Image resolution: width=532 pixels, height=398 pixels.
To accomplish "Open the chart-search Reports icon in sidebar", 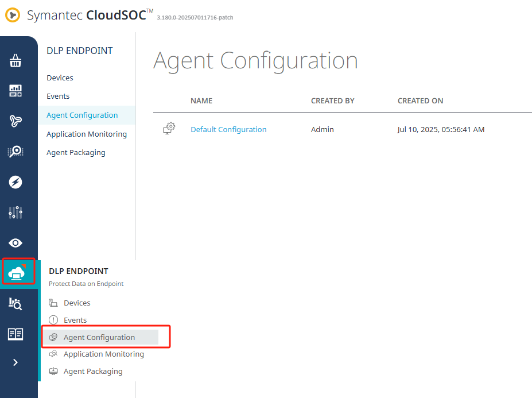I will pyautogui.click(x=15, y=304).
